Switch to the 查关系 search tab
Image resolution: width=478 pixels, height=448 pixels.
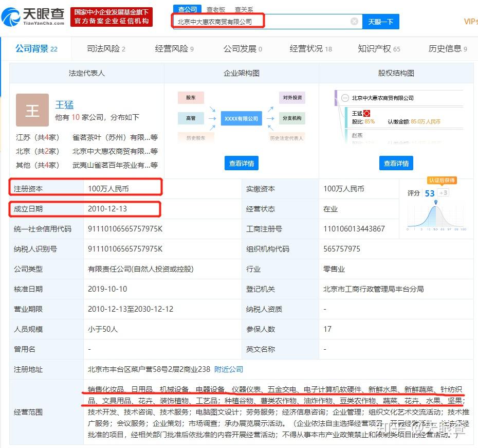(x=244, y=9)
